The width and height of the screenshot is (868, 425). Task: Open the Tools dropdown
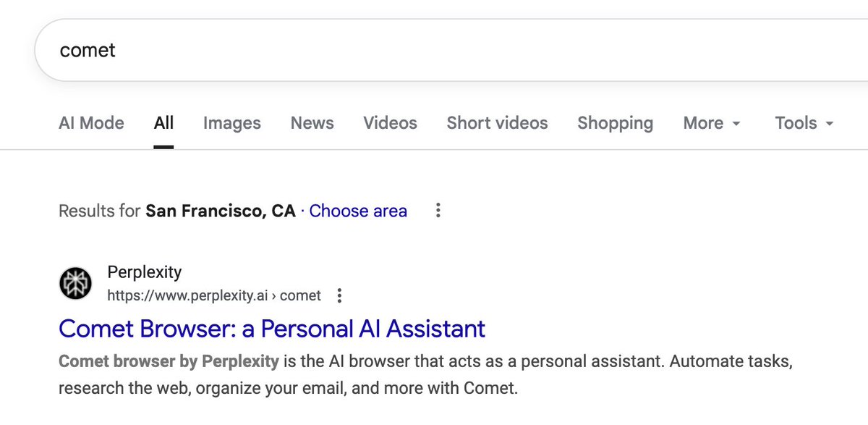804,123
